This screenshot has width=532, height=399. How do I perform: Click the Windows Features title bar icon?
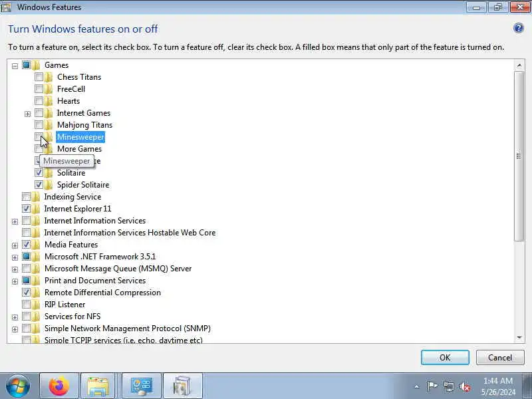pos(6,7)
